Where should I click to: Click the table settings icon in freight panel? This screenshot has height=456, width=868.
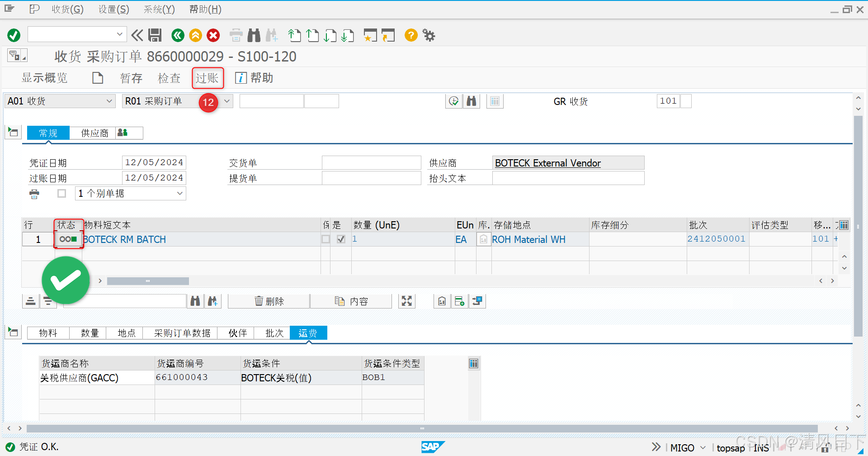click(x=473, y=363)
